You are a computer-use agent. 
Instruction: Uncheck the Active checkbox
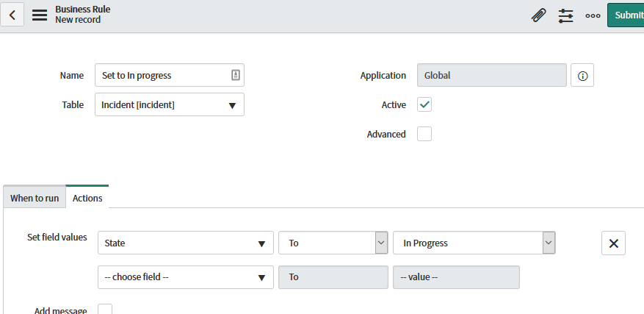point(424,104)
